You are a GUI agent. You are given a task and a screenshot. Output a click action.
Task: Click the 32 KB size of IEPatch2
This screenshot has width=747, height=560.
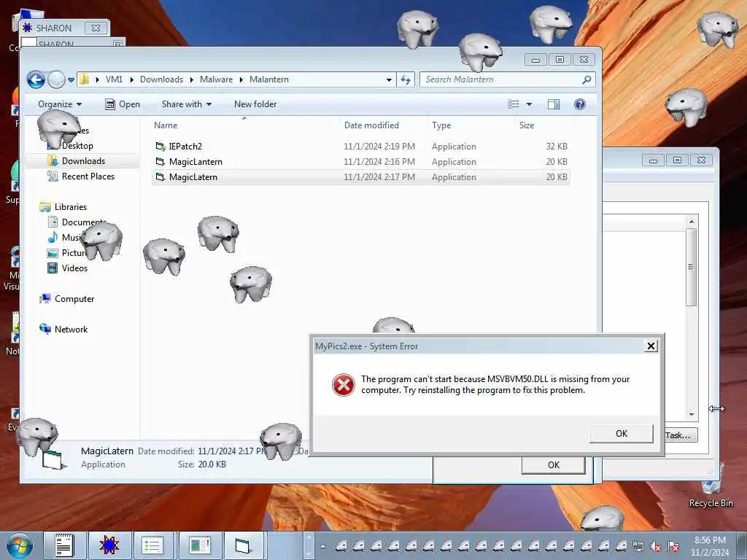pos(557,146)
